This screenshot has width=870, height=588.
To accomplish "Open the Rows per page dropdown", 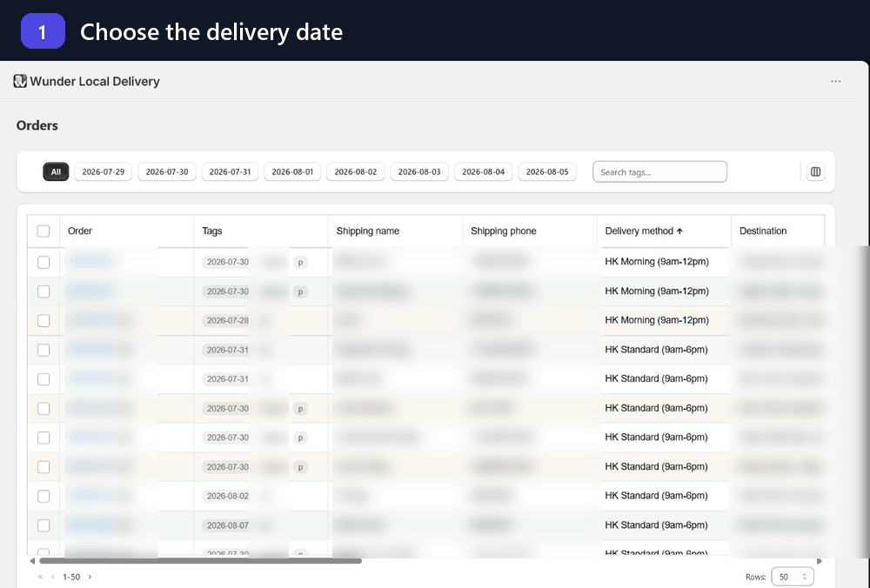I will [793, 577].
